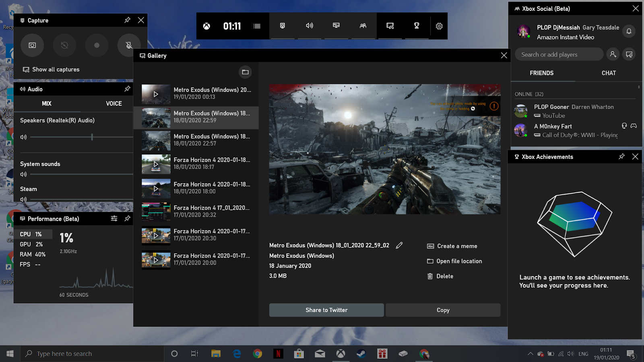The width and height of the screenshot is (644, 362).
Task: Select Forza Horizon 4 clip from 17/01/2020 20:30
Action: 196,235
